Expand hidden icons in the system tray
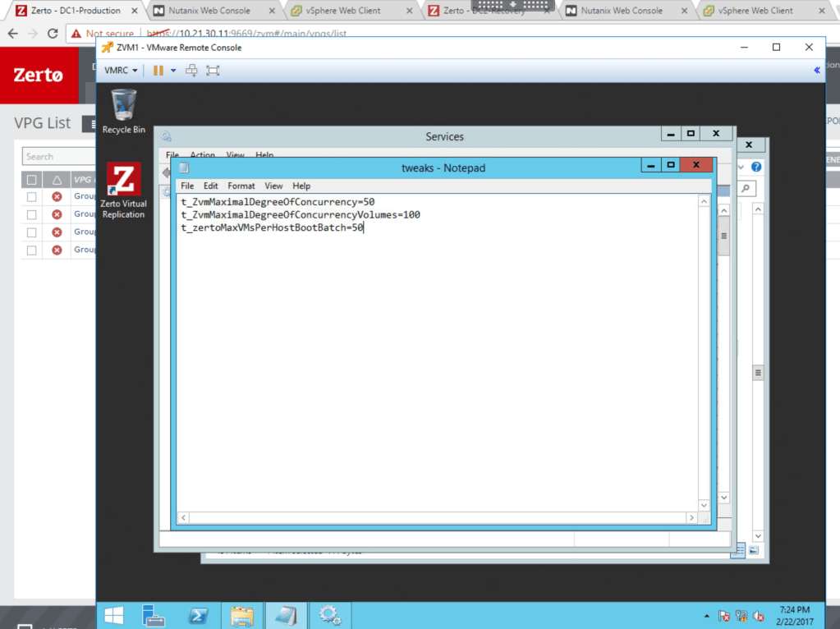The image size is (840, 629). click(705, 615)
